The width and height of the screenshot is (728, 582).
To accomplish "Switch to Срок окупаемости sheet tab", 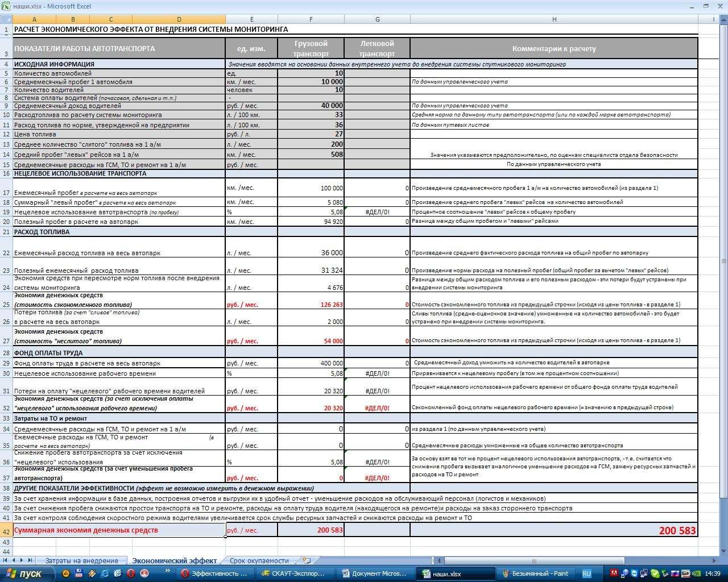I will tap(259, 561).
